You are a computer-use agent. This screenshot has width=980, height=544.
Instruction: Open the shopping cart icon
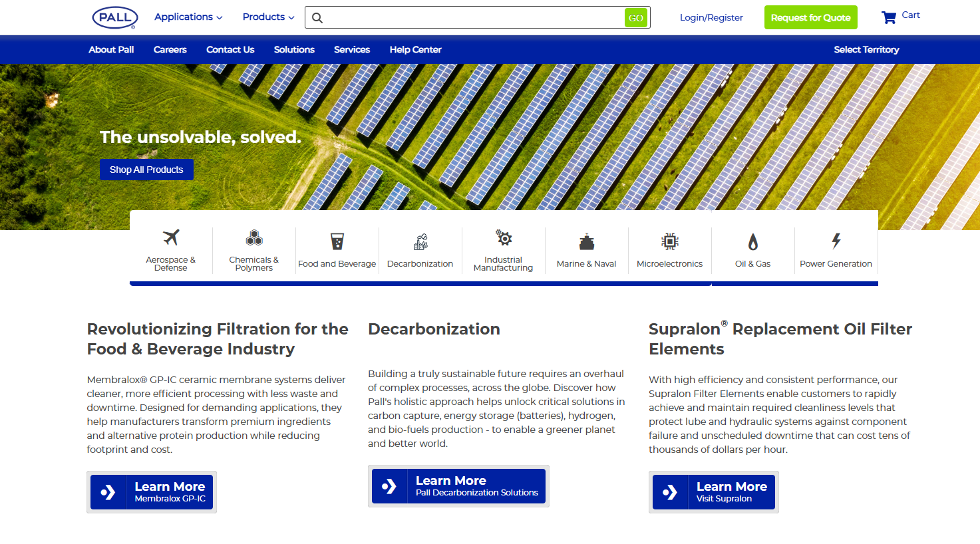(889, 17)
